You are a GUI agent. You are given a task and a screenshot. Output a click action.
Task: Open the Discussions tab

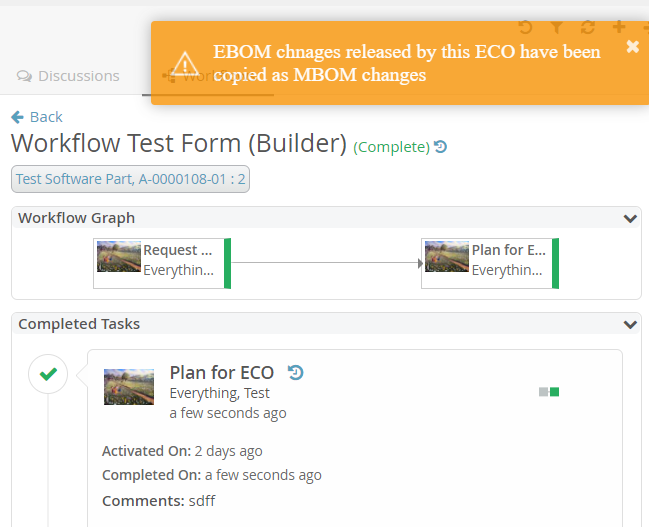69,76
